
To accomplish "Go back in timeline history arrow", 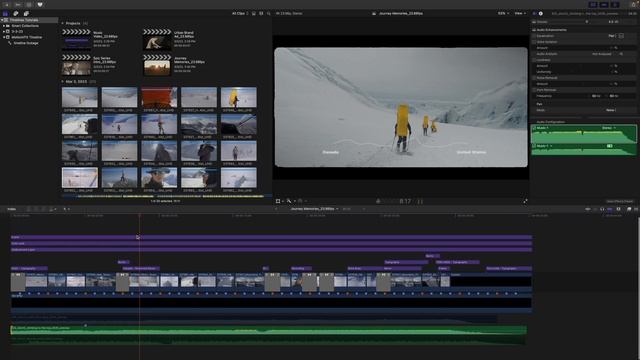I will 276,209.
